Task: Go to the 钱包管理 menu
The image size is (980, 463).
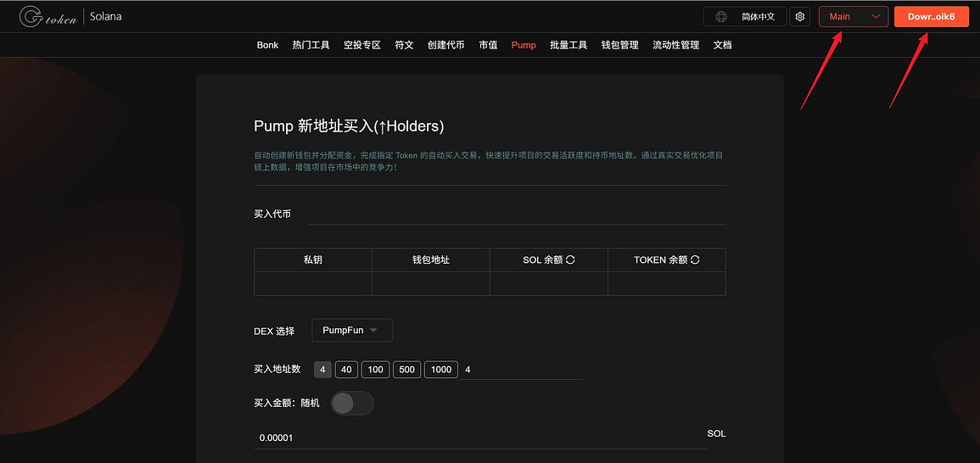Action: [x=619, y=45]
